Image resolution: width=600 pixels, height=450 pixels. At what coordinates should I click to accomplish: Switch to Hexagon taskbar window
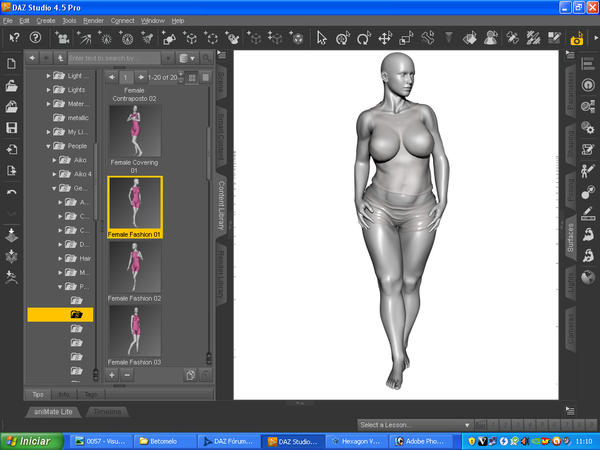pos(357,441)
